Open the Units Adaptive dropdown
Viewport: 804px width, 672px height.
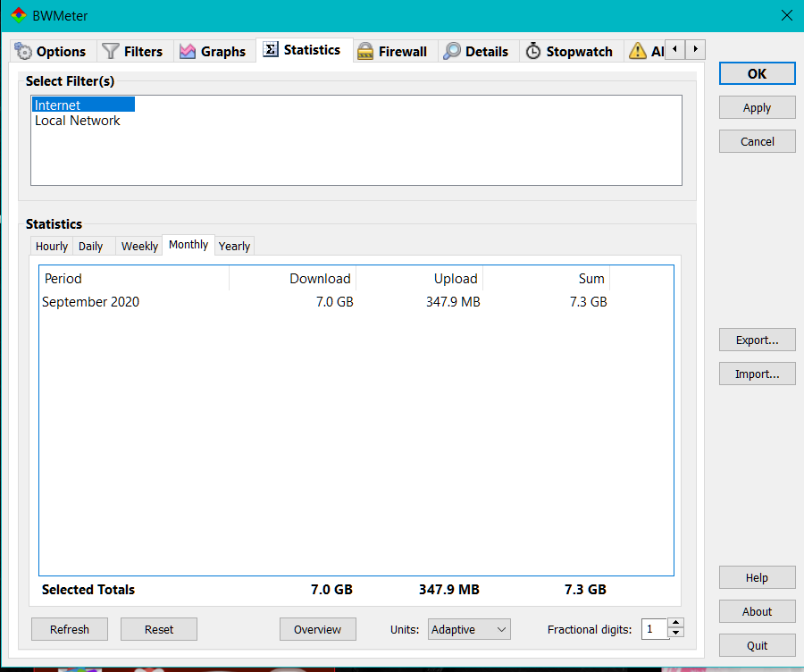(x=469, y=629)
